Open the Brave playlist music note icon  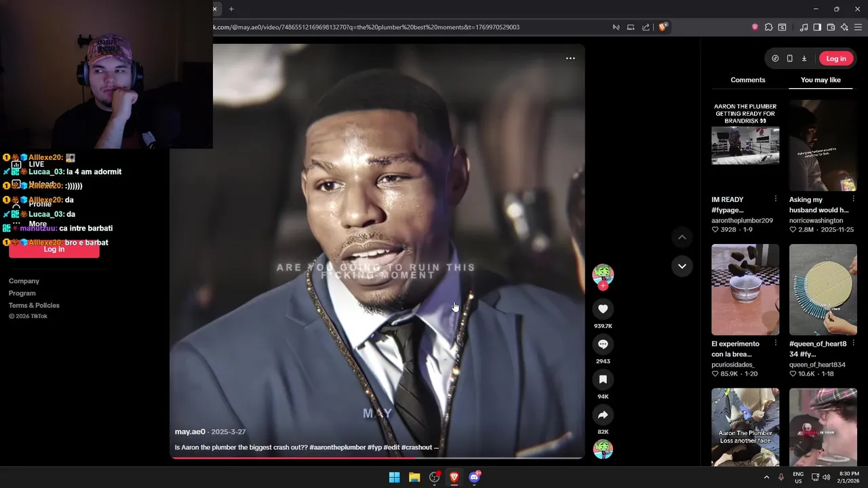(804, 27)
